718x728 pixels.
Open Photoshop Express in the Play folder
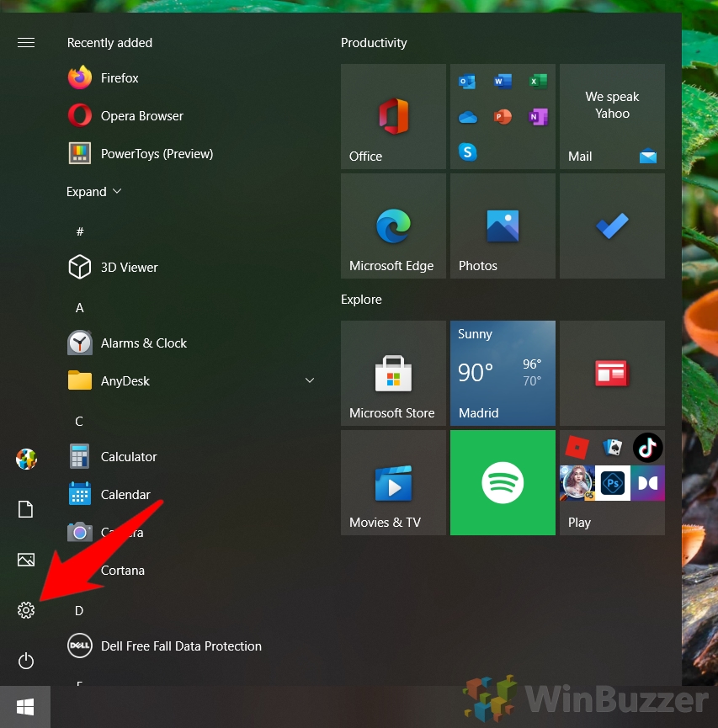613,483
